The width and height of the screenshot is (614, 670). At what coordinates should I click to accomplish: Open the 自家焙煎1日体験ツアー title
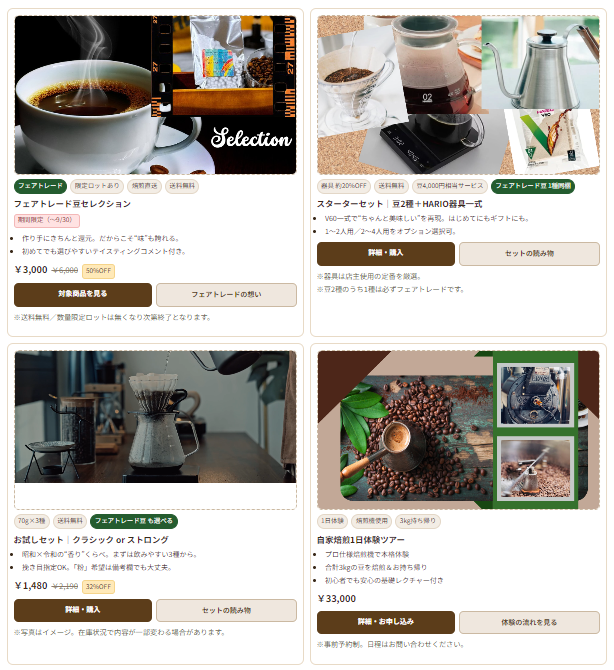point(361,540)
